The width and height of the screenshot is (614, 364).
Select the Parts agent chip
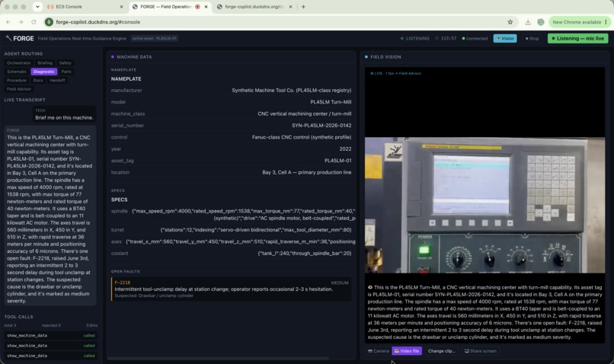point(66,72)
